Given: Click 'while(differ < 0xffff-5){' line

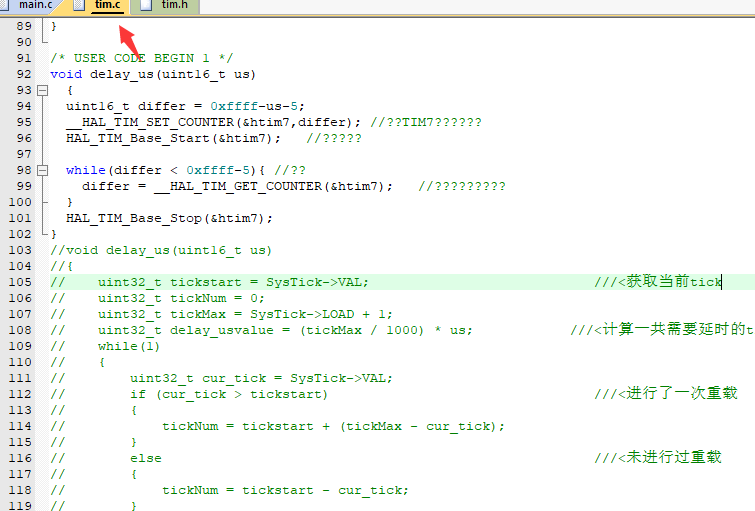Looking at the screenshot, I should pos(165,170).
